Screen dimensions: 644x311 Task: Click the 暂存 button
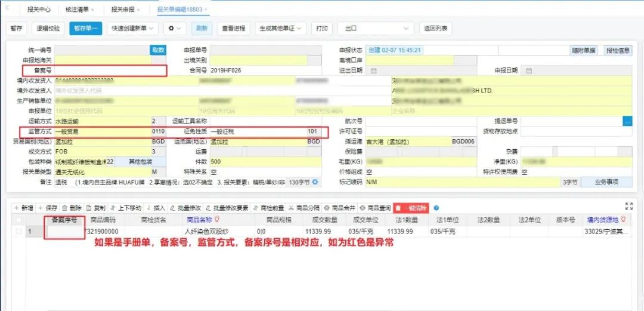coord(17,29)
